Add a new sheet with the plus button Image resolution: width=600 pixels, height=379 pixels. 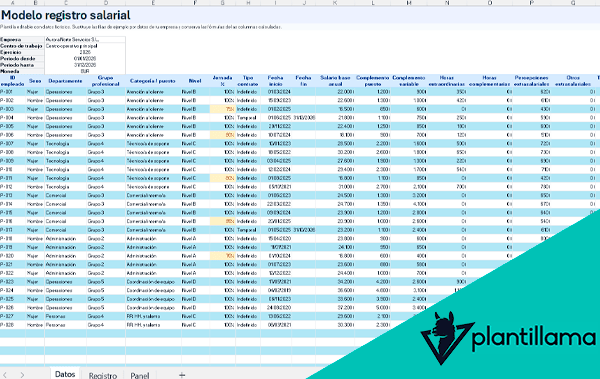click(182, 375)
